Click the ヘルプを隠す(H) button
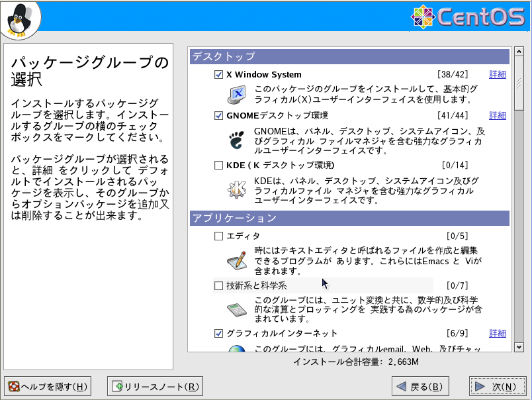532x400 pixels. (48, 386)
